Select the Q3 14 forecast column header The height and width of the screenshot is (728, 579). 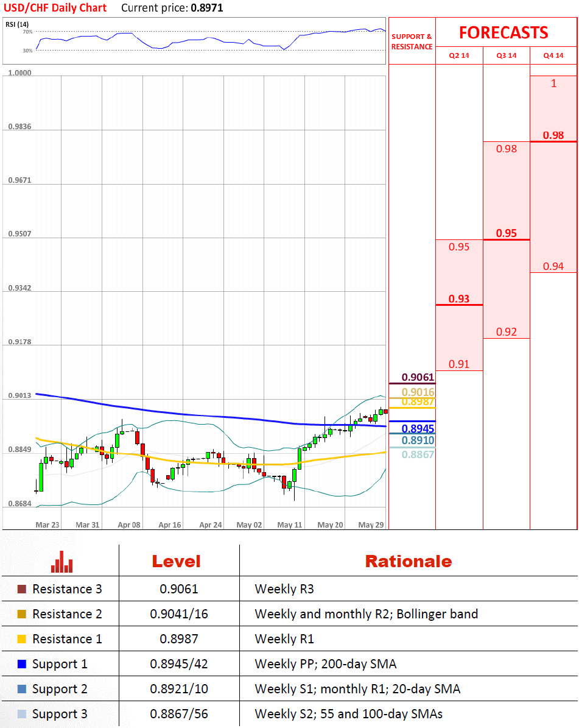[x=506, y=55]
